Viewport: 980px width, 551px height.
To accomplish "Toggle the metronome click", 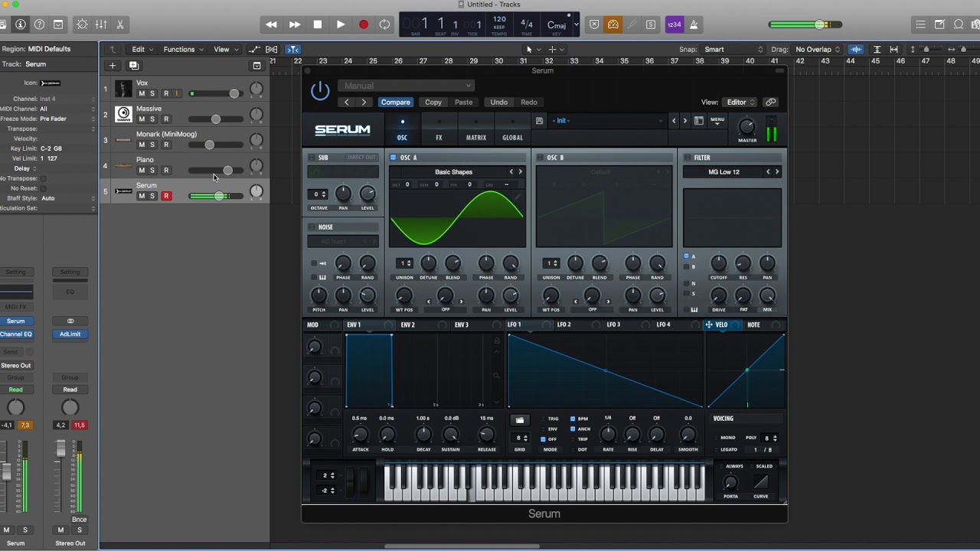I will tap(694, 24).
